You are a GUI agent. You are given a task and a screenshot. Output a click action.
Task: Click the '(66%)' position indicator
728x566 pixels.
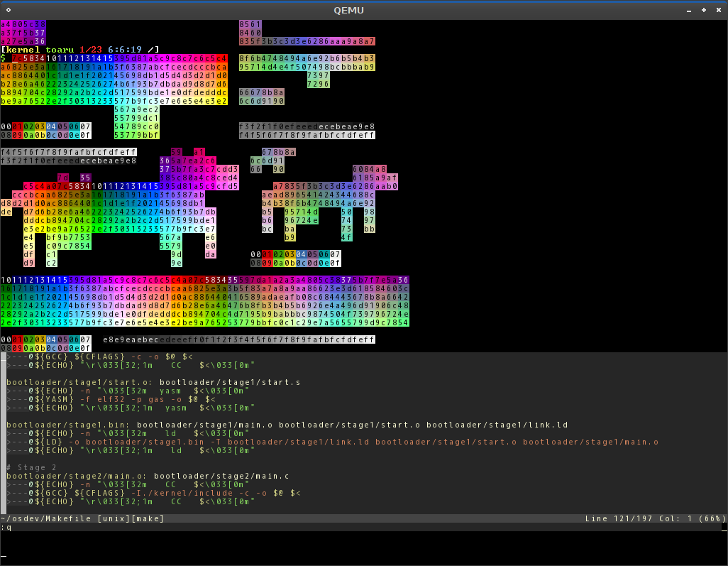[x=712, y=518]
